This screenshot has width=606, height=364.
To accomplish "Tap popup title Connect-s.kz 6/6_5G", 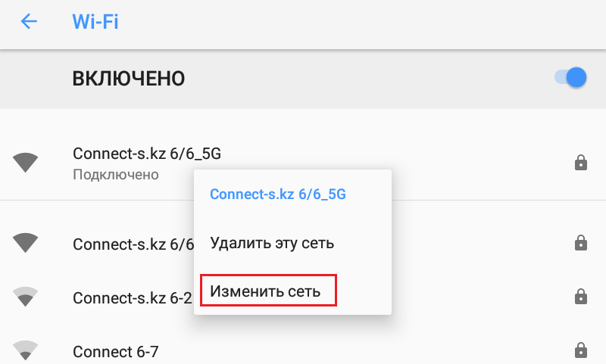I will tap(278, 194).
